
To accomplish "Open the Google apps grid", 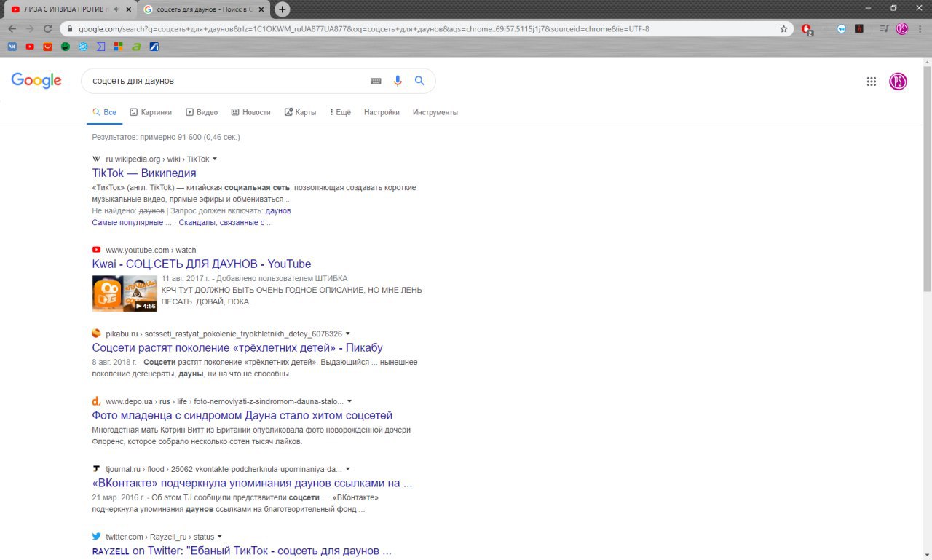I will pos(872,82).
